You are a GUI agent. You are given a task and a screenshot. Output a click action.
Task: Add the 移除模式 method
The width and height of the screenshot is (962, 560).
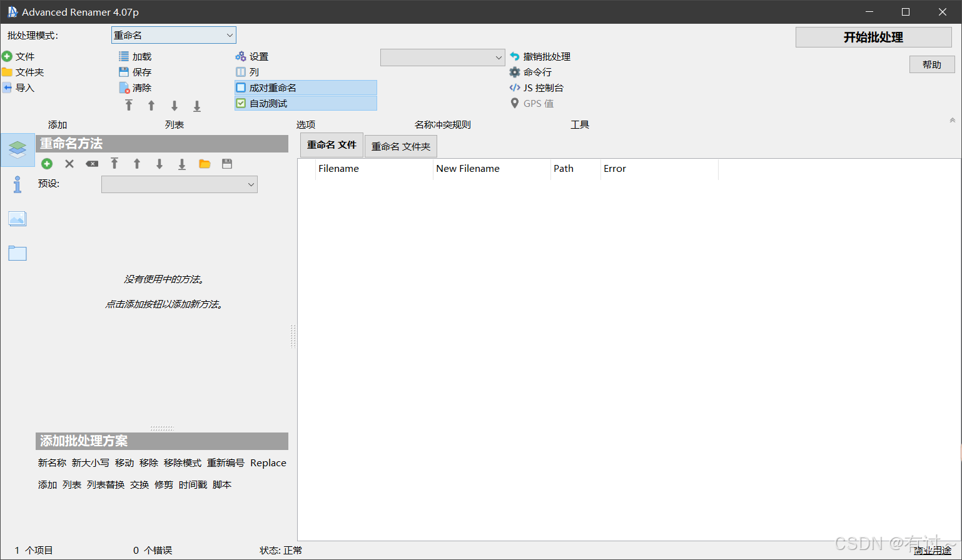pyautogui.click(x=183, y=463)
